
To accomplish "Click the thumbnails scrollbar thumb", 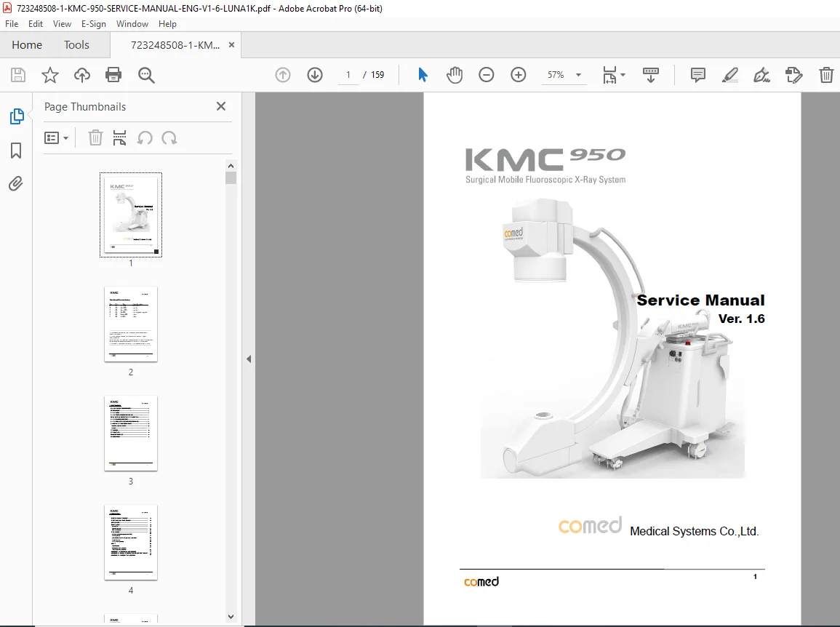I will point(231,178).
